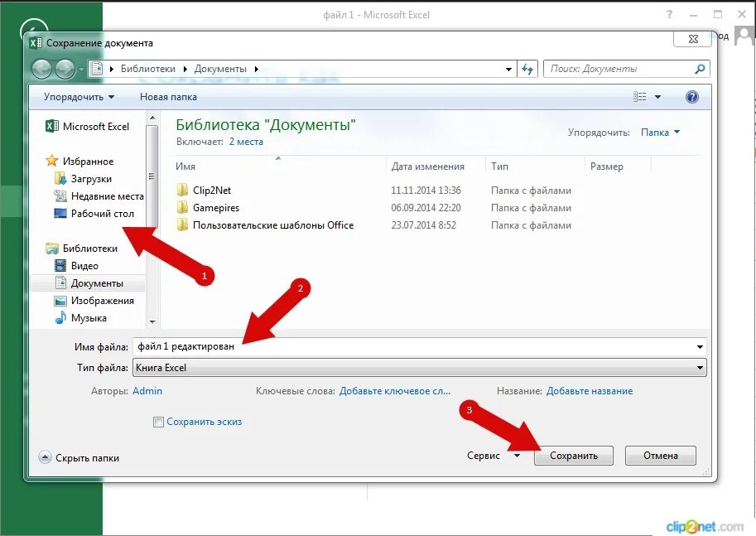Click the Excel window help question mark
Image resolution: width=756 pixels, height=536 pixels.
(669, 14)
